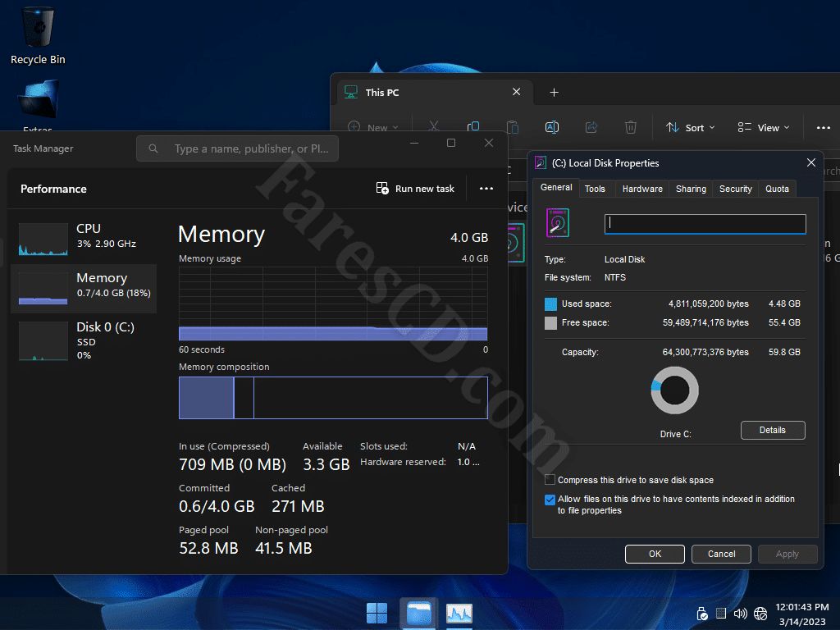
Task: Click the Drive C usage donut chart
Action: pyautogui.click(x=674, y=390)
